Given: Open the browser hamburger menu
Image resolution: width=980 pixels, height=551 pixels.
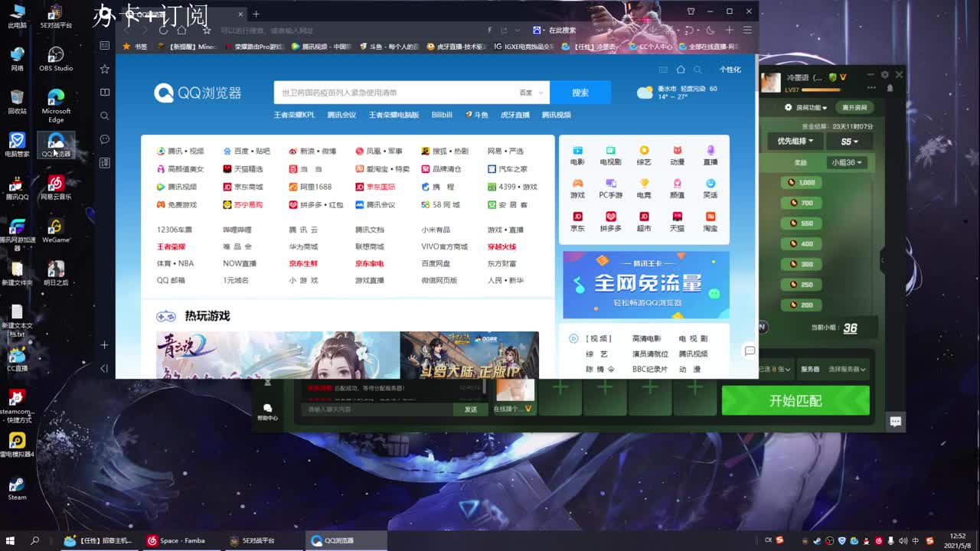Looking at the screenshot, I should pyautogui.click(x=747, y=30).
